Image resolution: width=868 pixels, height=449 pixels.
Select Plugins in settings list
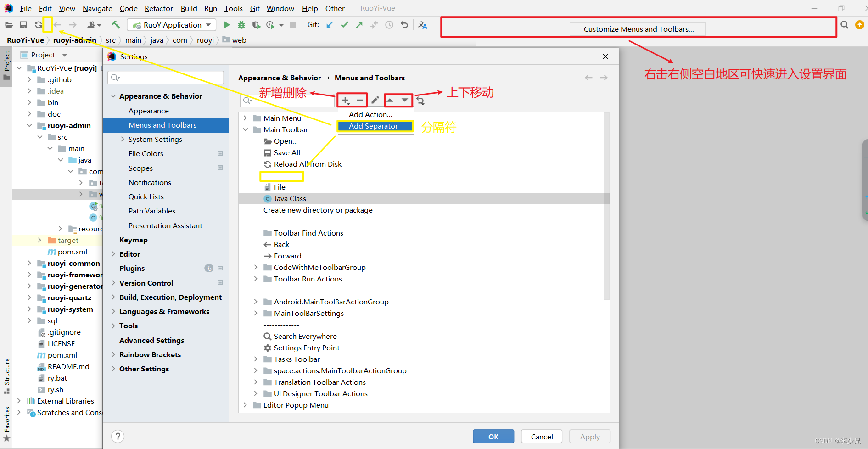click(166, 268)
